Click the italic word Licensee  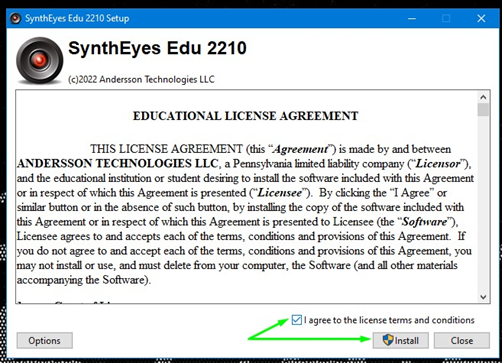[x=280, y=193]
